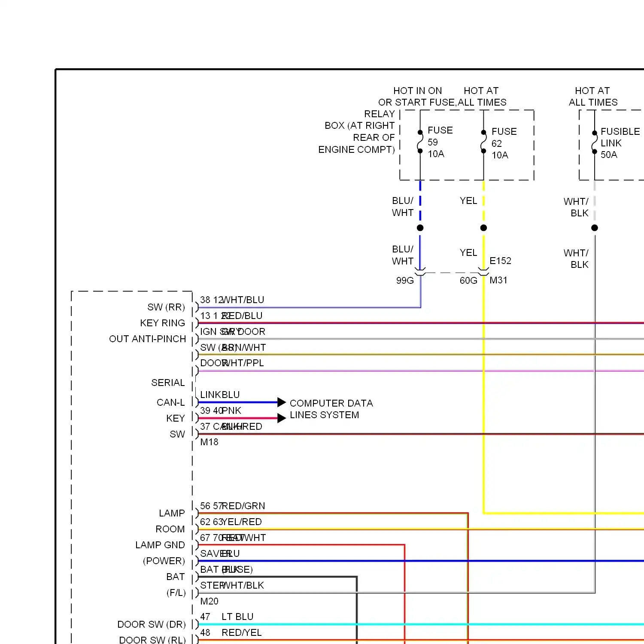
Task: Click the WHT/BLU wire label
Action: 243,300
